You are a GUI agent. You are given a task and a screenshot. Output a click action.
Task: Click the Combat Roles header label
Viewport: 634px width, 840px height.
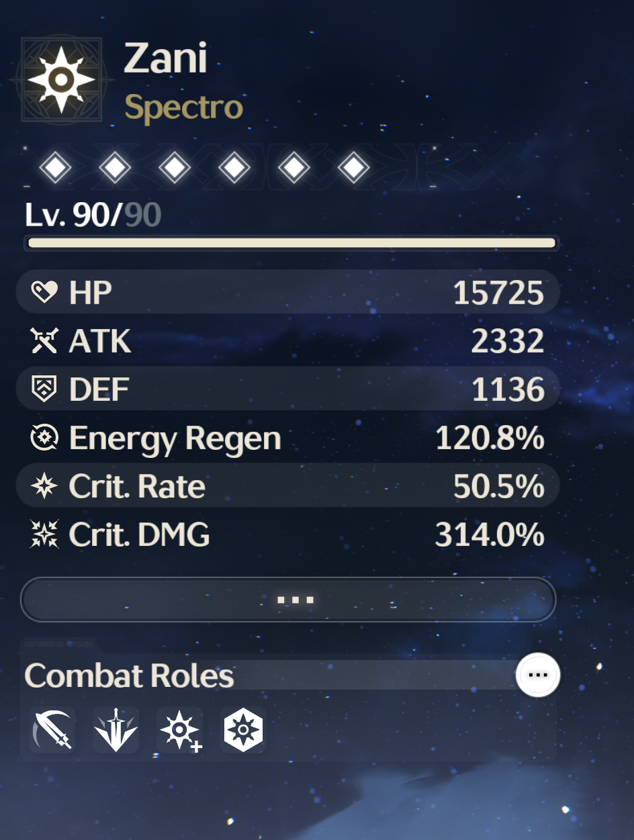[x=130, y=675]
